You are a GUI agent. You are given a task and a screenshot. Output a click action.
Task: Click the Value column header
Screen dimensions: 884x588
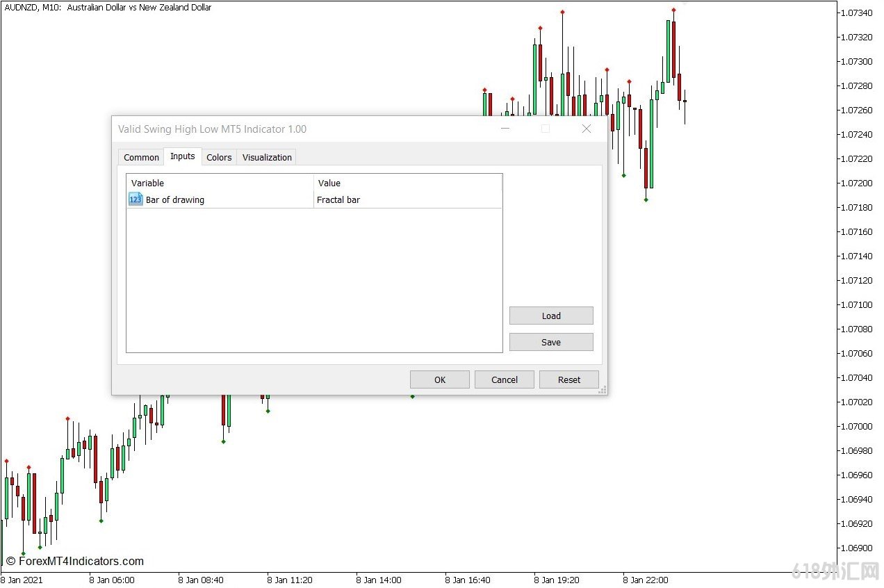click(x=407, y=183)
